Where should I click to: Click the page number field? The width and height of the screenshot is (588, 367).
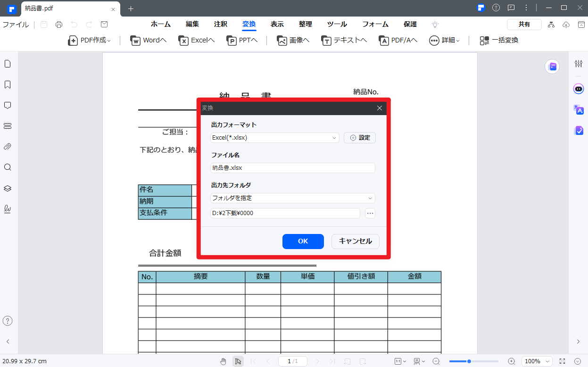(x=293, y=361)
